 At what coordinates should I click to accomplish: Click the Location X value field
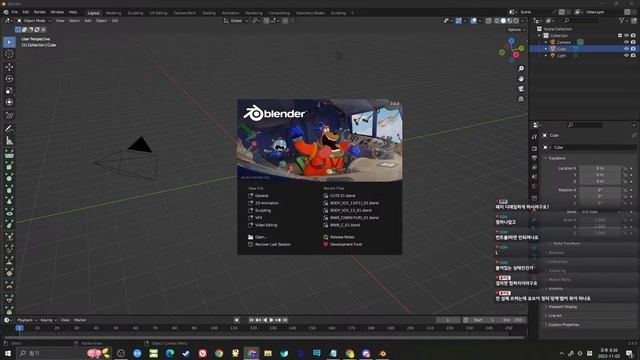pos(600,168)
